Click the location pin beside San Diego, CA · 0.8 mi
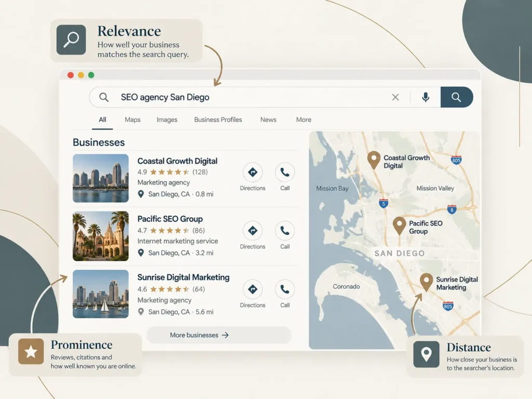The width and height of the screenshot is (532, 399). [x=141, y=194]
